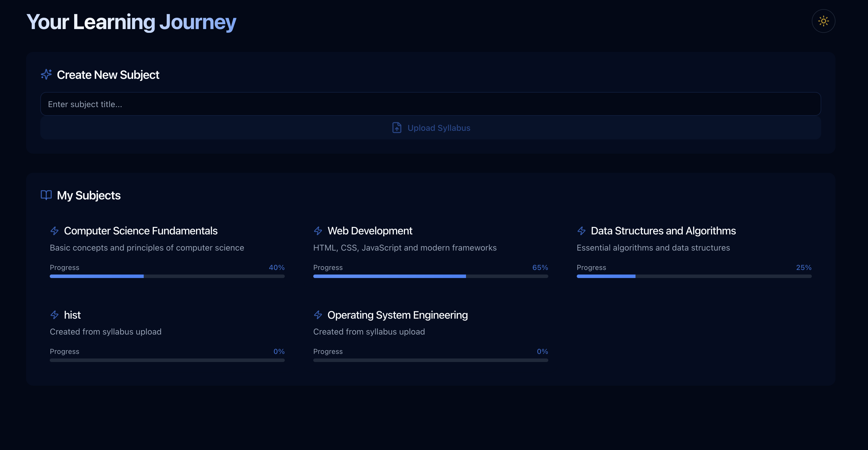Click lightning icon next to hist subject

55,315
